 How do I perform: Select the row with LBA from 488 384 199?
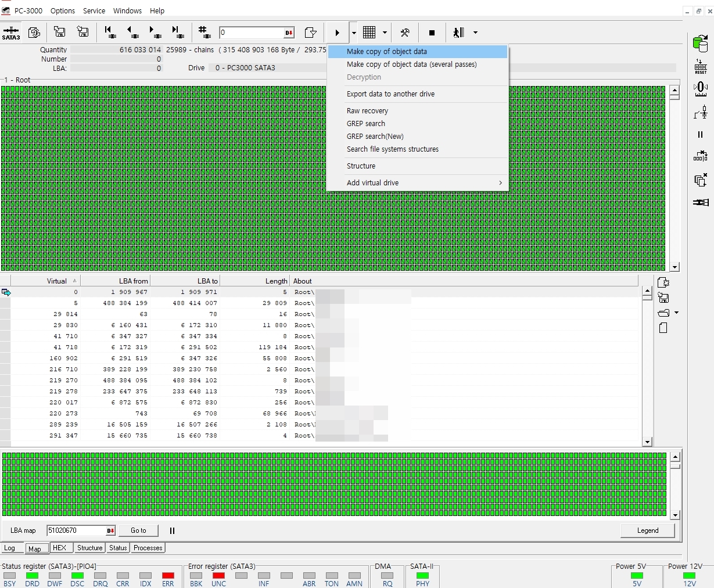coord(325,303)
